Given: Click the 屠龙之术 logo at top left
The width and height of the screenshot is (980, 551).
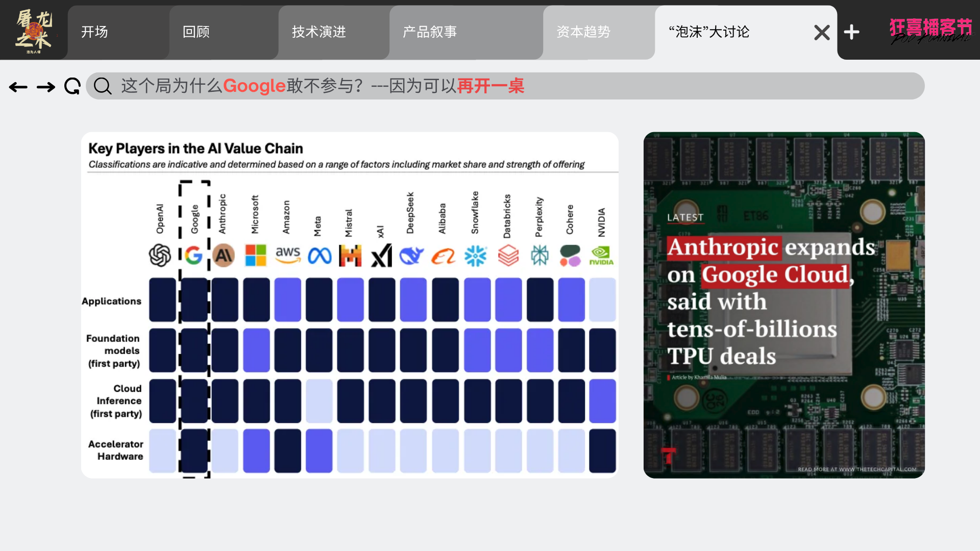Looking at the screenshot, I should click(x=34, y=31).
